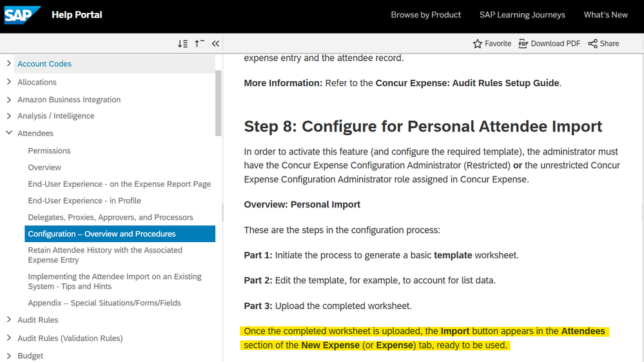Expand the Account Codes node
644x362 pixels.
[x=8, y=63]
